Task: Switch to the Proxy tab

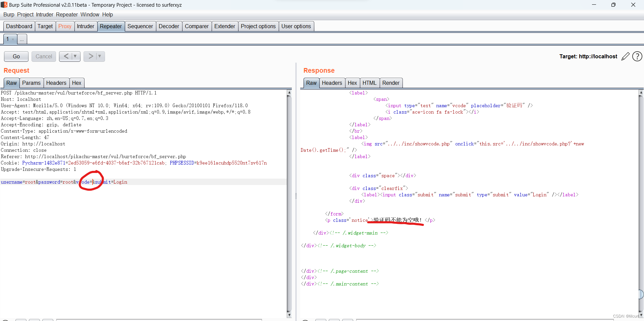Action: [65, 26]
